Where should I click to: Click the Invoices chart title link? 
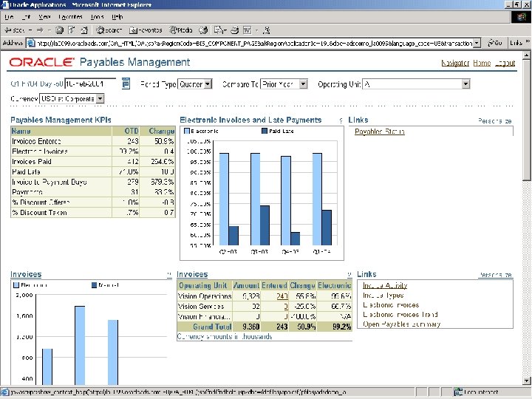[26, 274]
